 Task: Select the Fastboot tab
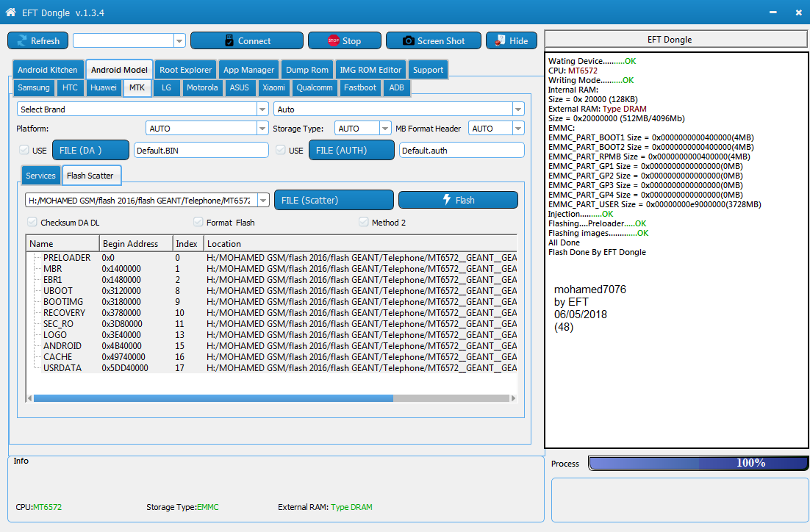tap(360, 87)
